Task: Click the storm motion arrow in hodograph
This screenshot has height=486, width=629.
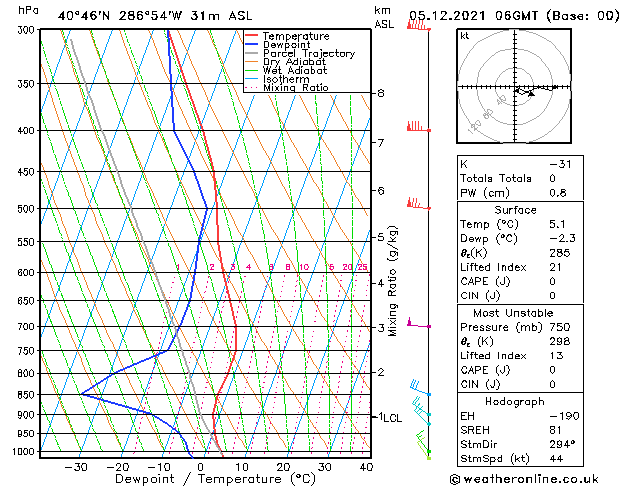Action: click(x=531, y=93)
